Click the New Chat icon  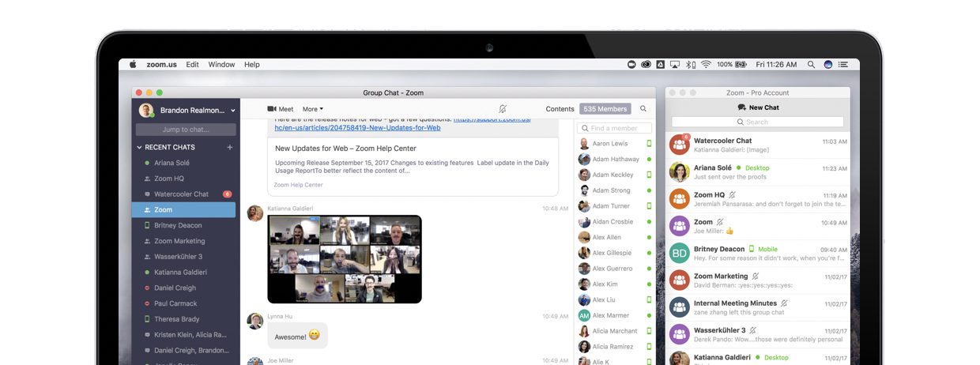pos(741,107)
